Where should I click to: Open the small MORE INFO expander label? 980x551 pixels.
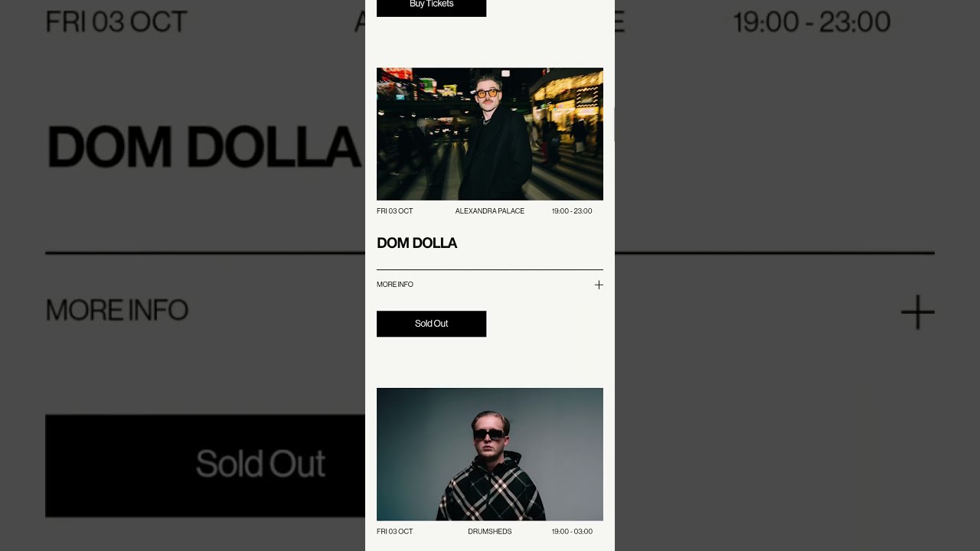point(395,285)
